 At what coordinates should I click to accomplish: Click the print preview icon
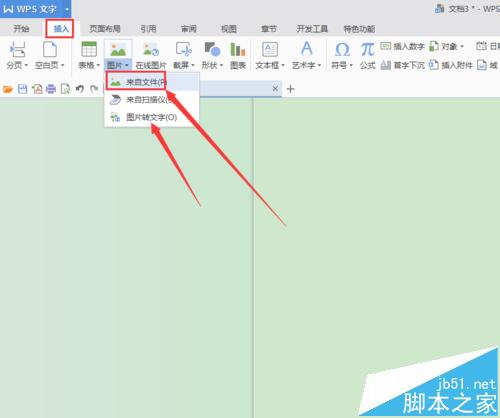coord(65,89)
